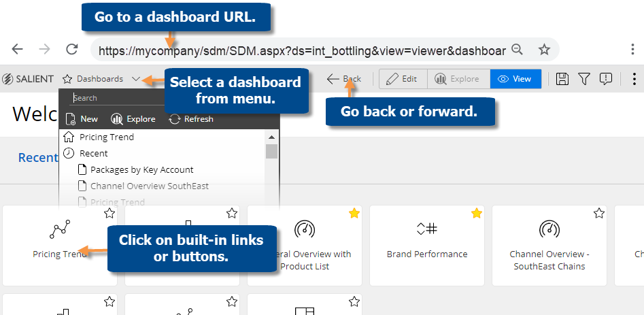
Task: Click the Edit mode button
Action: 402,79
